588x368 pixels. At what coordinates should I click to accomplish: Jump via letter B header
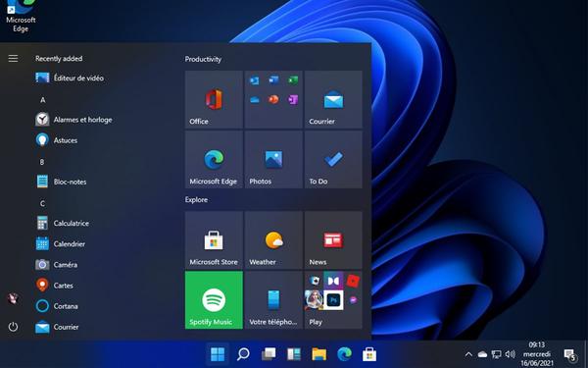(42, 162)
